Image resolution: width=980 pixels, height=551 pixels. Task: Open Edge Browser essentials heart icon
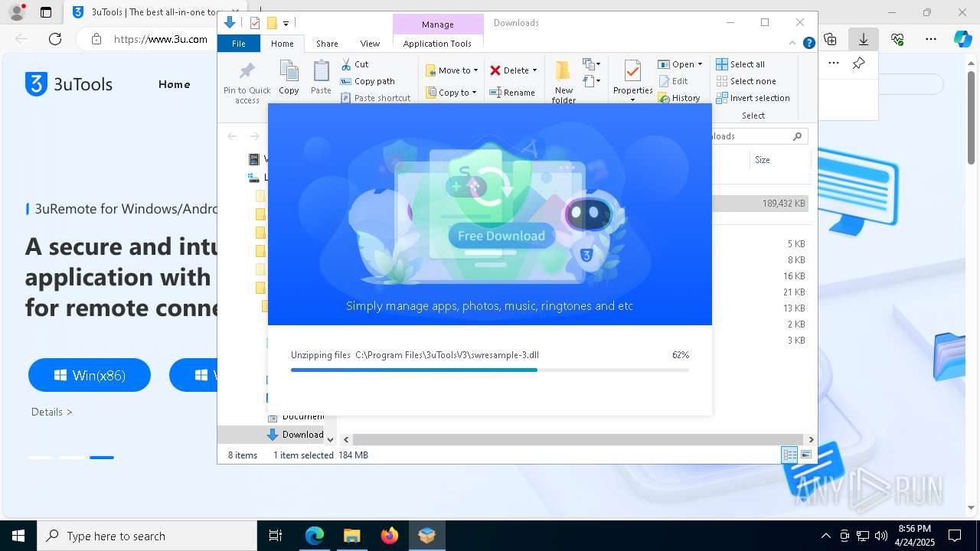[897, 39]
